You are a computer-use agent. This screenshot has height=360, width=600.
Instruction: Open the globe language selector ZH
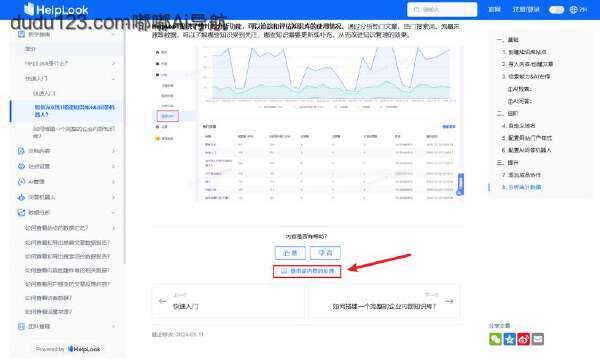[578, 10]
